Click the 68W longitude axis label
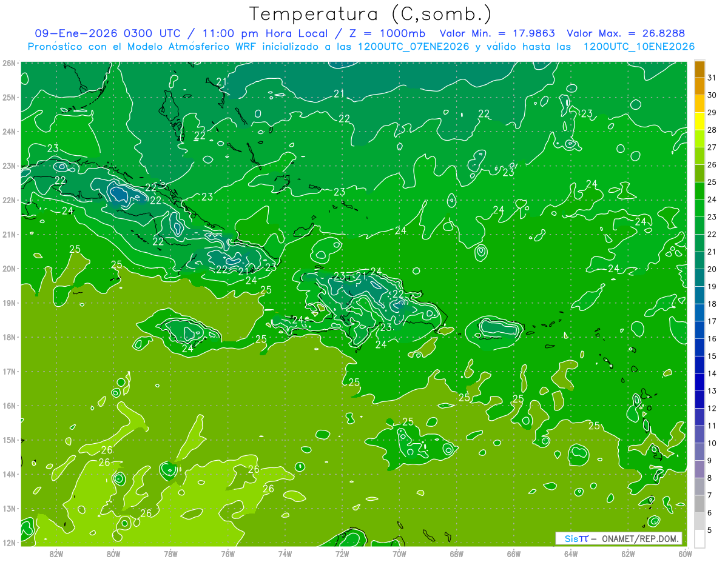The height and width of the screenshot is (562, 728). coord(456,554)
